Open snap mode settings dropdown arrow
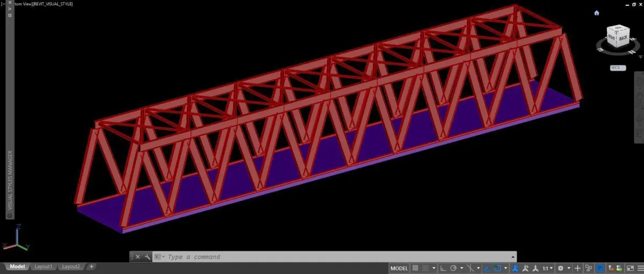Image resolution: width=644 pixels, height=274 pixels. (434, 268)
